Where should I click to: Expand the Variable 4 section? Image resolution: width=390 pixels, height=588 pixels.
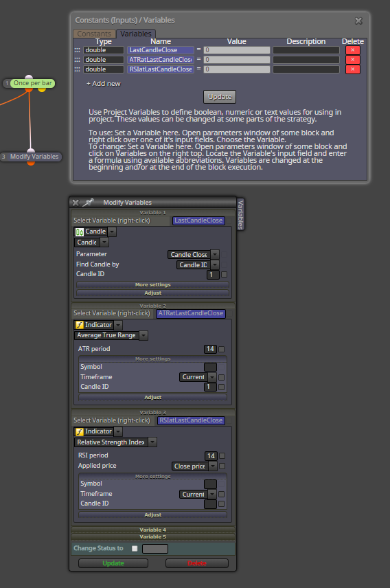(153, 530)
